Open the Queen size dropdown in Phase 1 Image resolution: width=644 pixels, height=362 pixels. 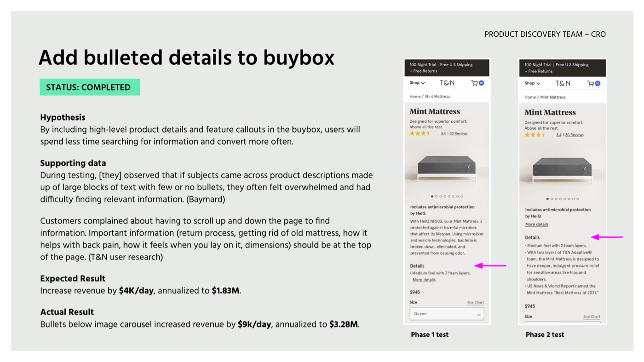447,314
